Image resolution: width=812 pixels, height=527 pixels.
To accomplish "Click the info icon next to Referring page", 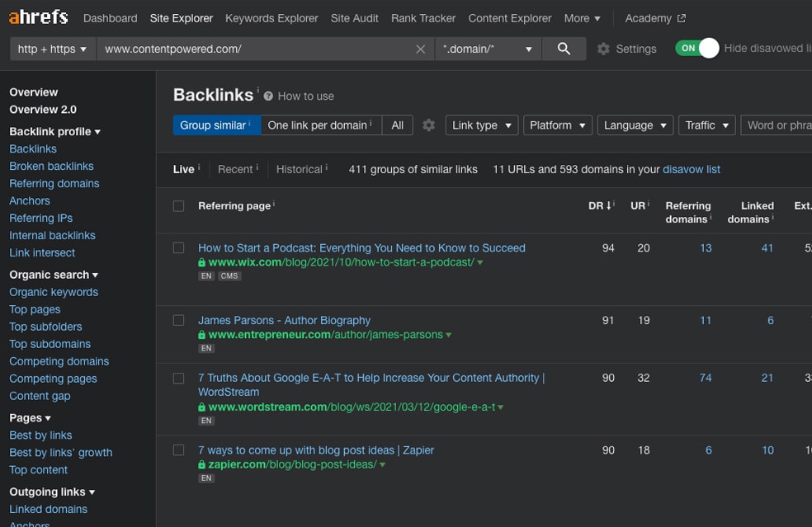I will tap(273, 204).
